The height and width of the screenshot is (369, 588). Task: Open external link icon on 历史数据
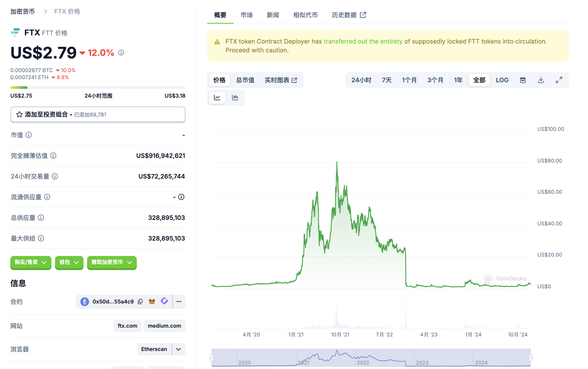(363, 15)
